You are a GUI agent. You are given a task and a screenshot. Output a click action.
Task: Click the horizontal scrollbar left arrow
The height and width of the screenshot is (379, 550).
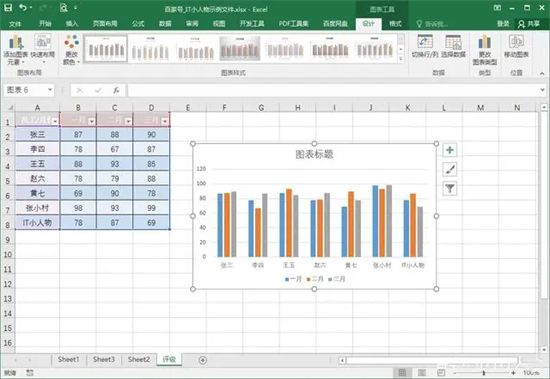[342, 360]
